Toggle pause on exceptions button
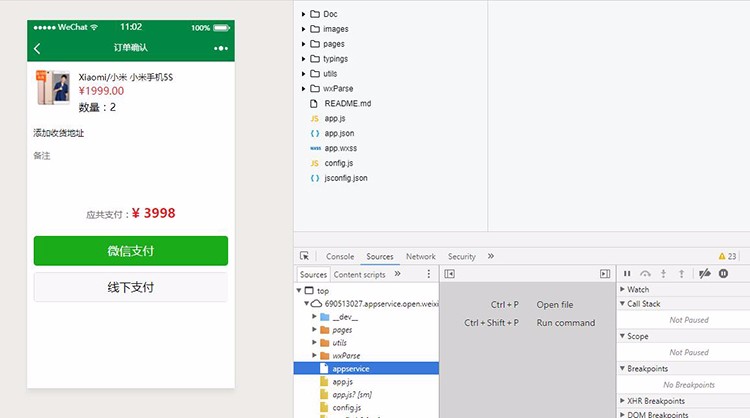The image size is (750, 418). tap(723, 274)
